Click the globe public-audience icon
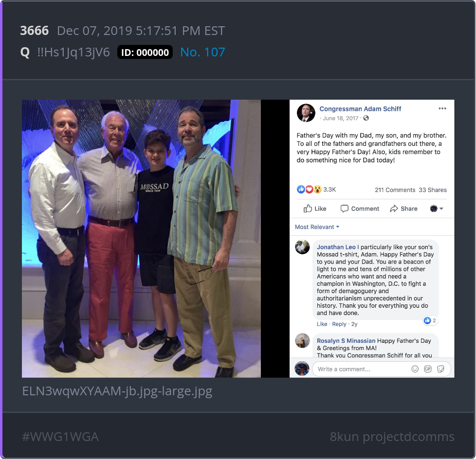This screenshot has width=476, height=459. [x=366, y=118]
